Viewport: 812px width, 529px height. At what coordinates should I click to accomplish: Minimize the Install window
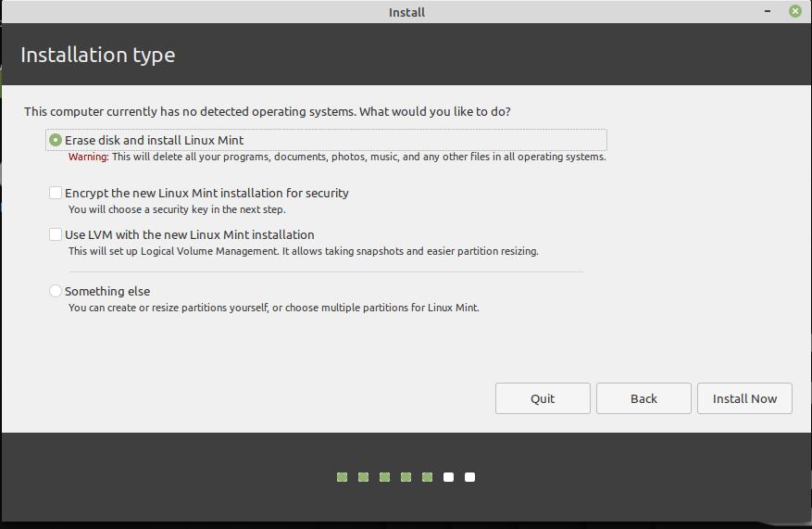point(768,11)
